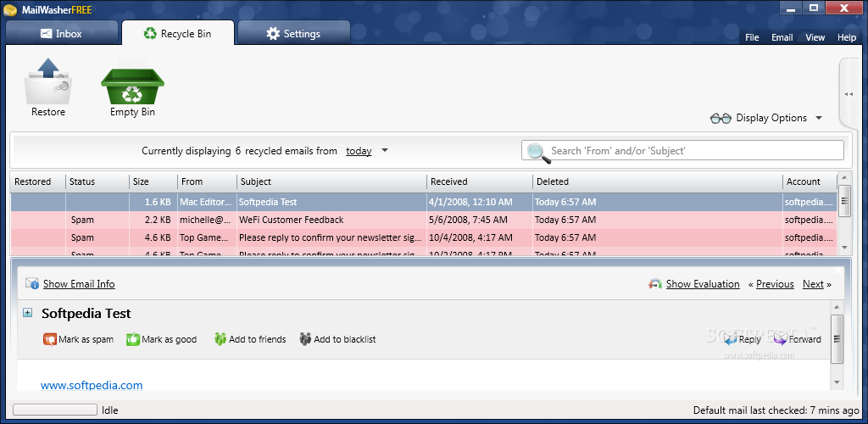This screenshot has height=424, width=868.
Task: Click the Reply arrow icon
Action: click(x=730, y=338)
